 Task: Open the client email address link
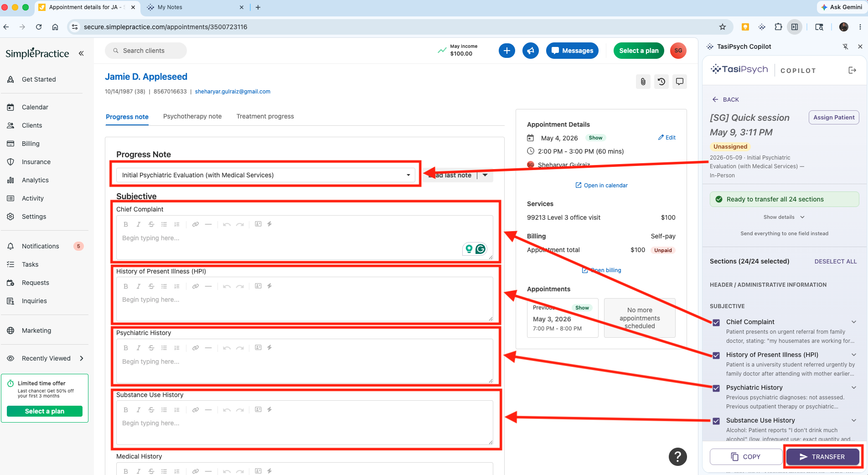pos(232,92)
